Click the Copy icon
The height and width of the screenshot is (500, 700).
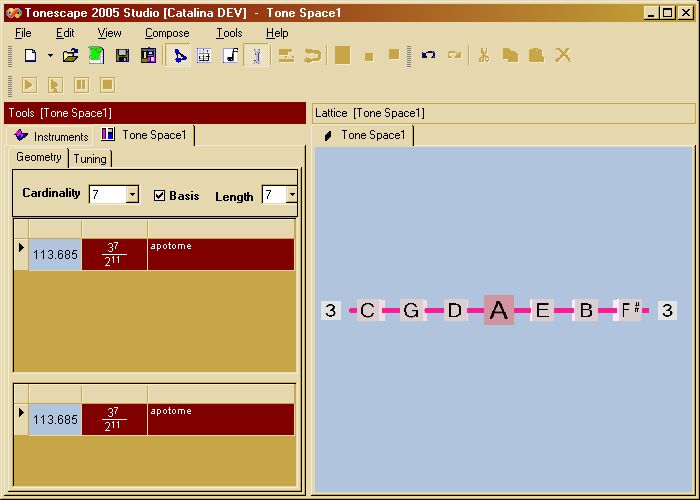(510, 56)
